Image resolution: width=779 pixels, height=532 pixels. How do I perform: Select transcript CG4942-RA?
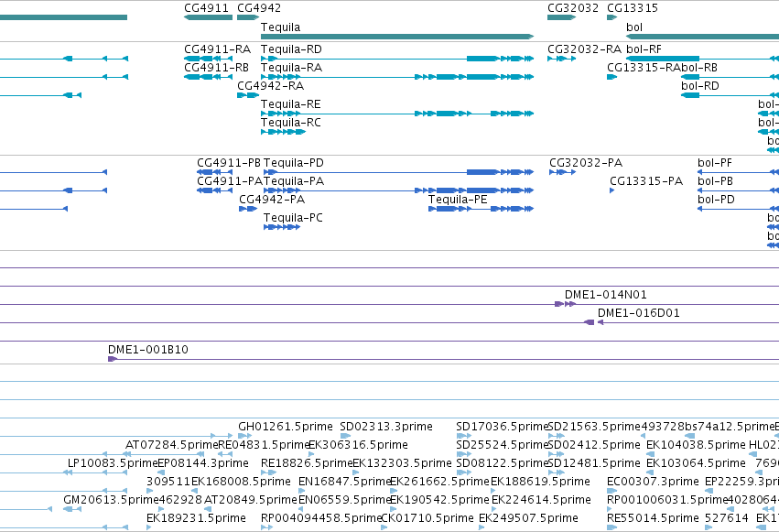tap(248, 95)
